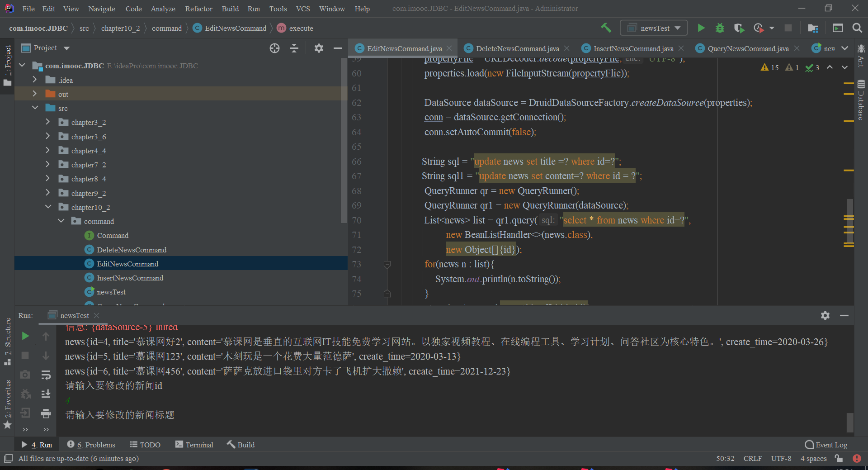Collapse the command package
868x470 pixels.
[x=61, y=221]
